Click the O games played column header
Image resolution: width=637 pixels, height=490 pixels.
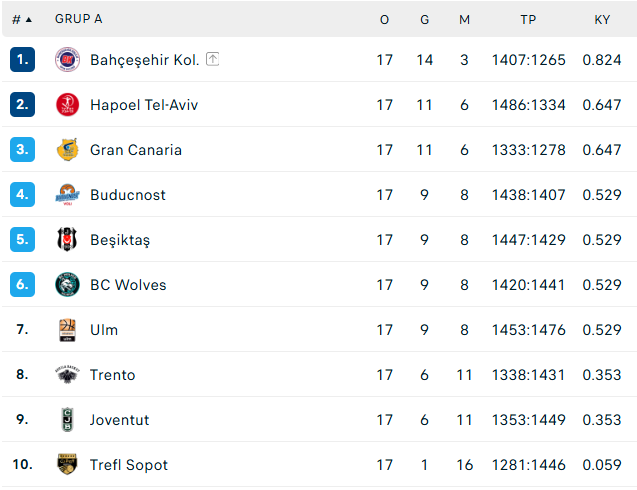point(385,19)
